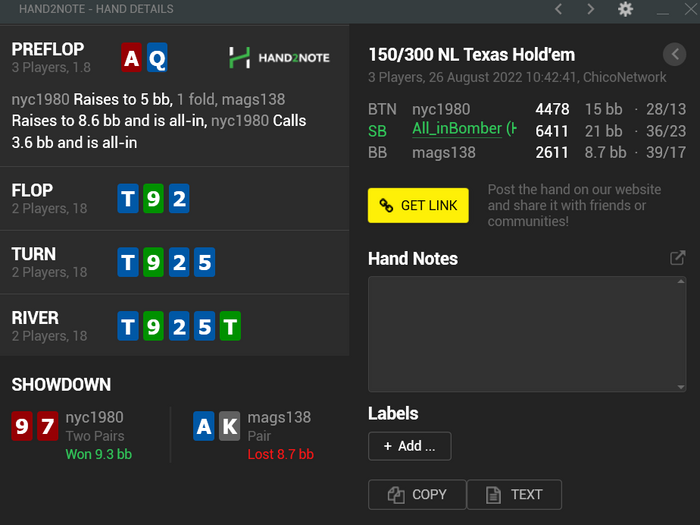Image resolution: width=700 pixels, height=525 pixels.
Task: Click mags138 name in showdown section
Action: tap(279, 417)
